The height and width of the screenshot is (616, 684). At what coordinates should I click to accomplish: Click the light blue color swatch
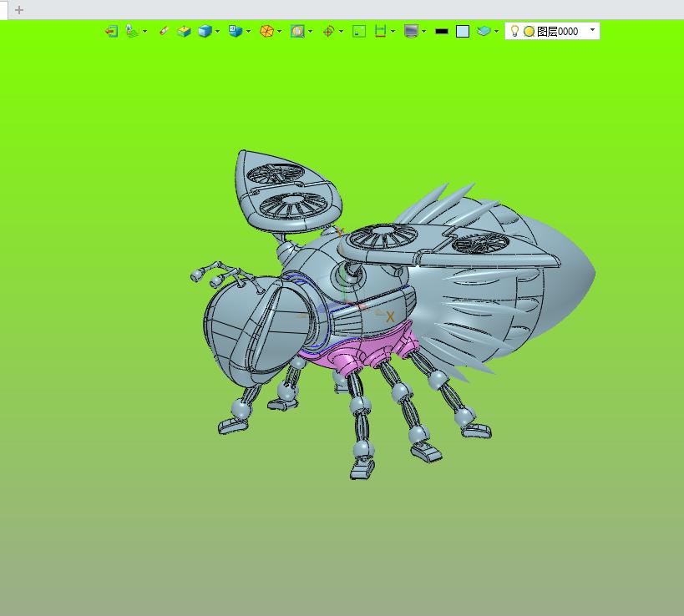point(463,32)
